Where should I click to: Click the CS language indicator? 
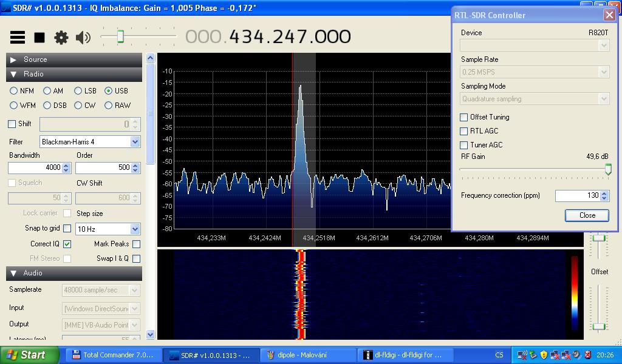pos(499,355)
